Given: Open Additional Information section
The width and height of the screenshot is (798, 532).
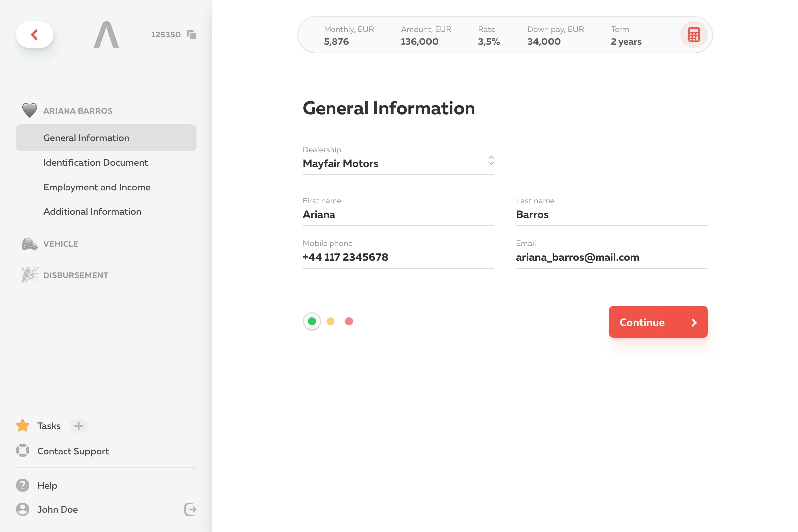Looking at the screenshot, I should [92, 212].
